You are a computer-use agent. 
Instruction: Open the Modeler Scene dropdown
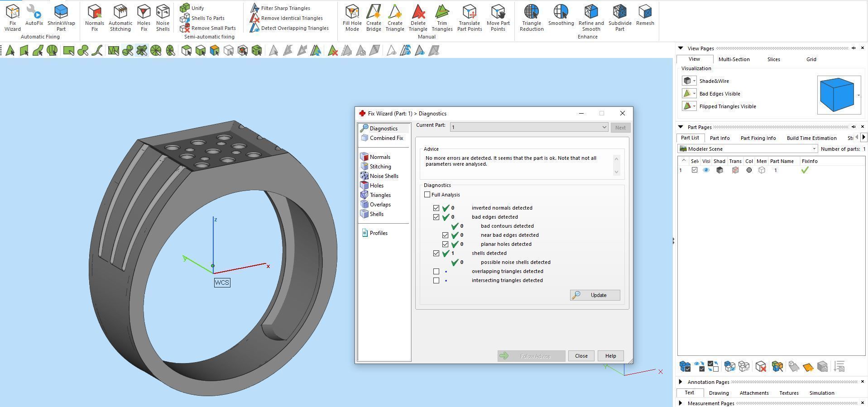coord(748,149)
